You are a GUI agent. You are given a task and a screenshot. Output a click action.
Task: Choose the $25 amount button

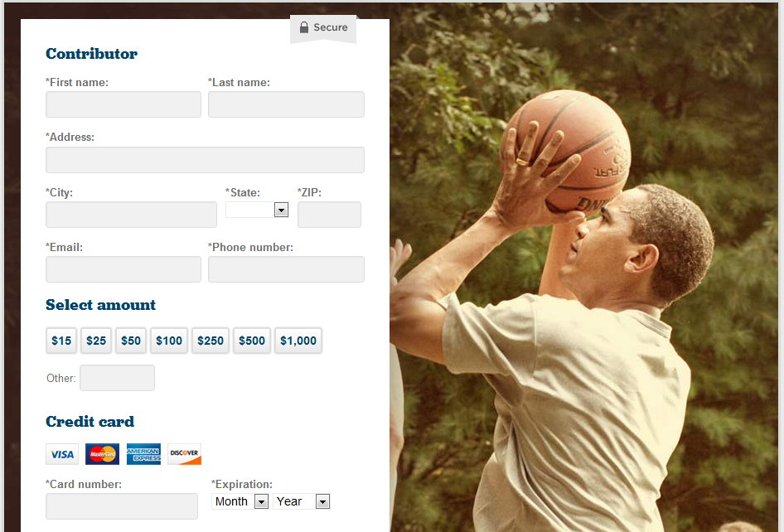[x=96, y=341]
